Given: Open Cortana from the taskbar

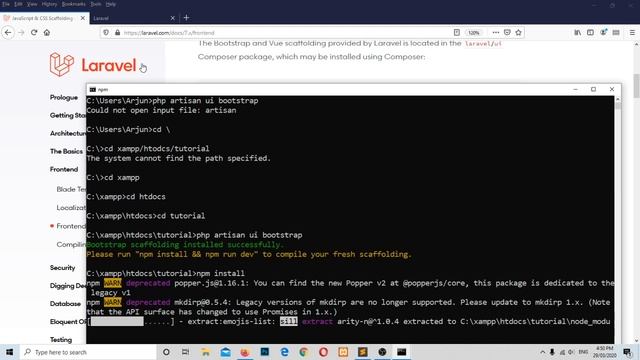Looking at the screenshot, I should (x=166, y=352).
